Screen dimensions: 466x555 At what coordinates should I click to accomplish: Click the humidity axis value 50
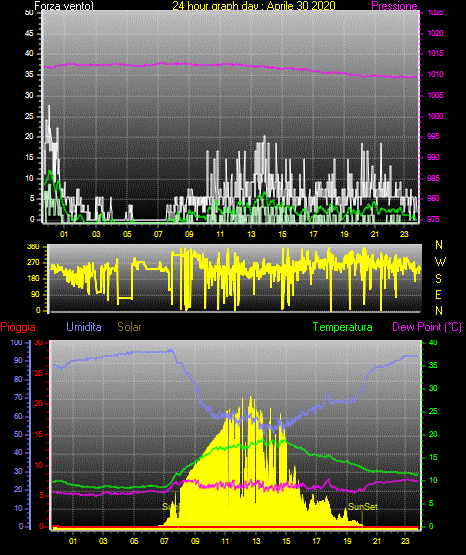tap(18, 434)
